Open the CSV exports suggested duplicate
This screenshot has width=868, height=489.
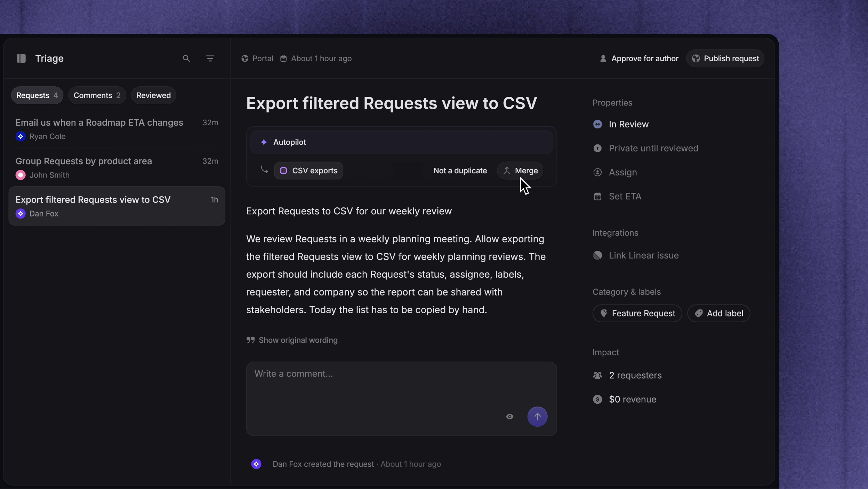point(308,171)
